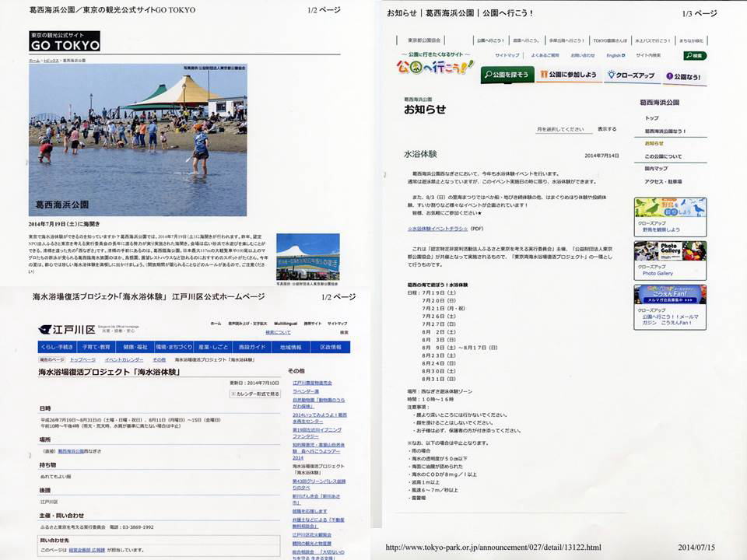Click the 2014年7月14日 article date
The height and width of the screenshot is (560, 747).
pos(601,156)
